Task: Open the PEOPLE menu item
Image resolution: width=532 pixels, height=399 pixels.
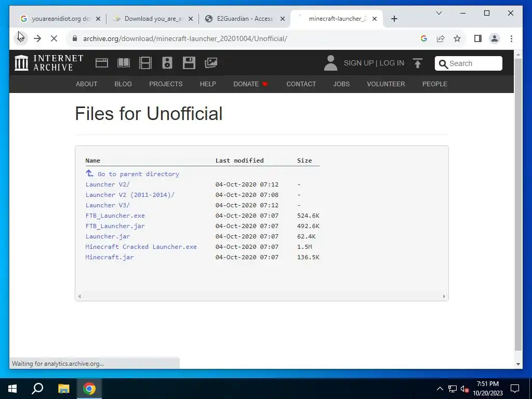Action: coord(435,84)
